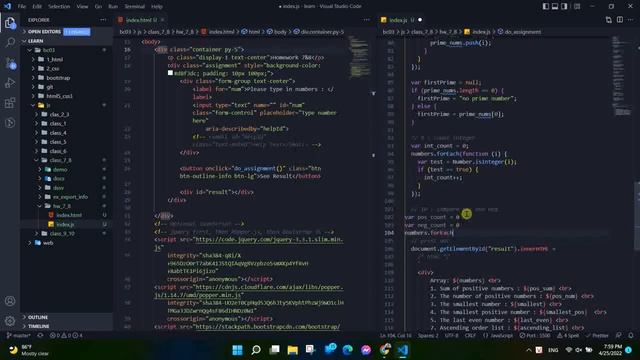Click JavaScript language mode in status bar
The height and width of the screenshot is (360, 640).
click(x=498, y=336)
